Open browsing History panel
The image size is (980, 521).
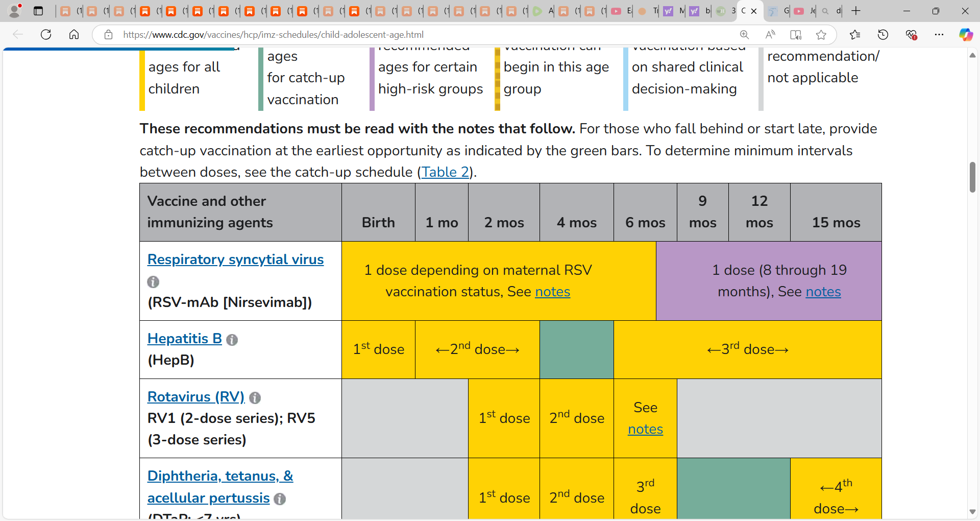pyautogui.click(x=883, y=35)
